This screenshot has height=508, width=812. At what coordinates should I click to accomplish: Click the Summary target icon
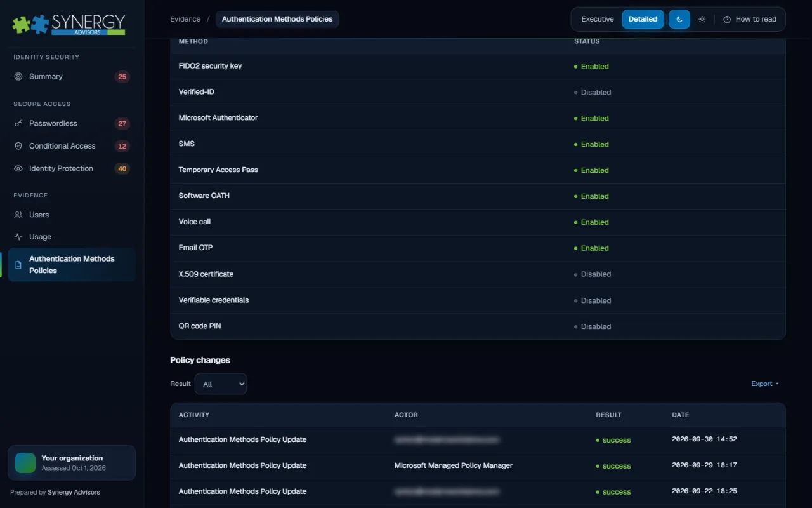point(18,77)
